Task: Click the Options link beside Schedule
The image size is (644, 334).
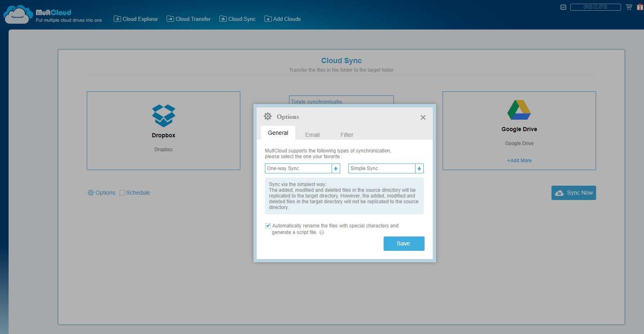Action: point(101,193)
